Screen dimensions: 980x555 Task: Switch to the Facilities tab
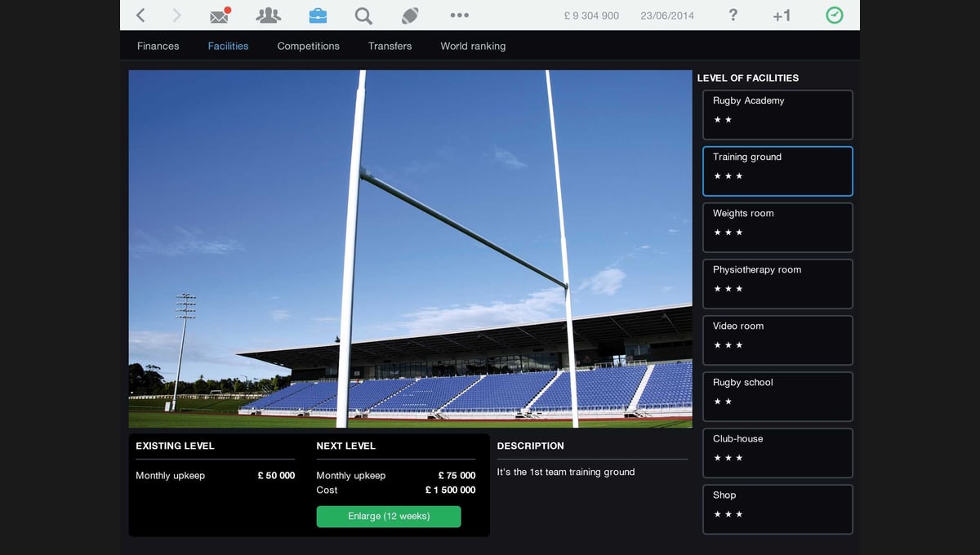(x=228, y=46)
